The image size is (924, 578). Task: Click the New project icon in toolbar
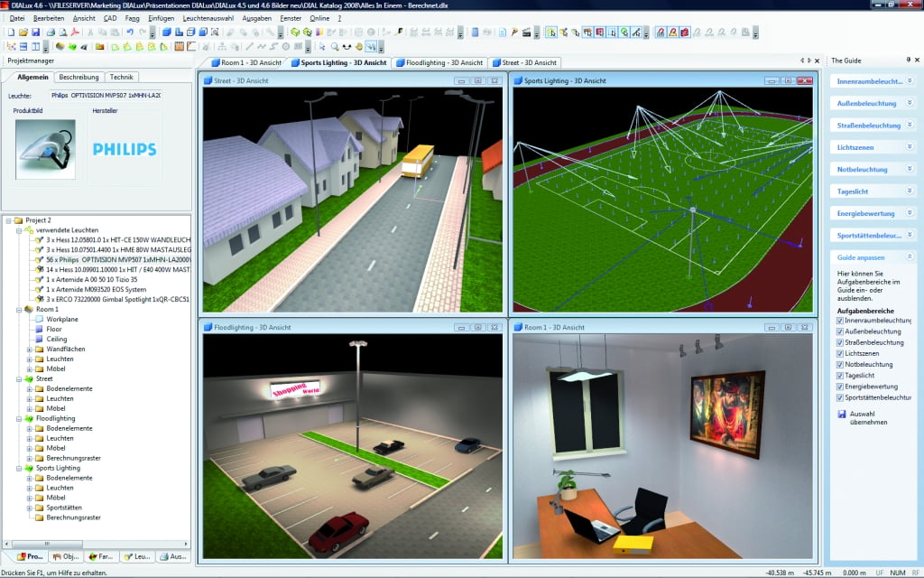click(11, 33)
